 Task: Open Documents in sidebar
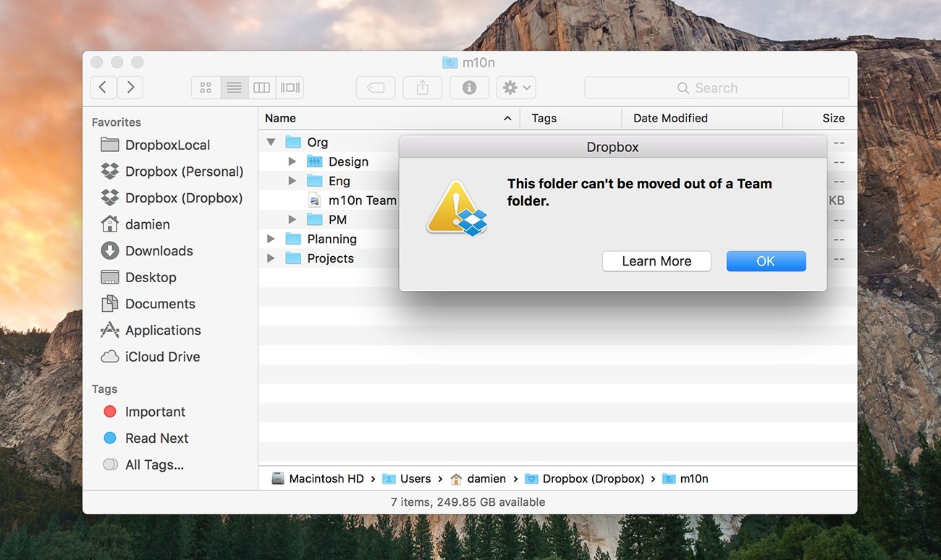pyautogui.click(x=148, y=304)
